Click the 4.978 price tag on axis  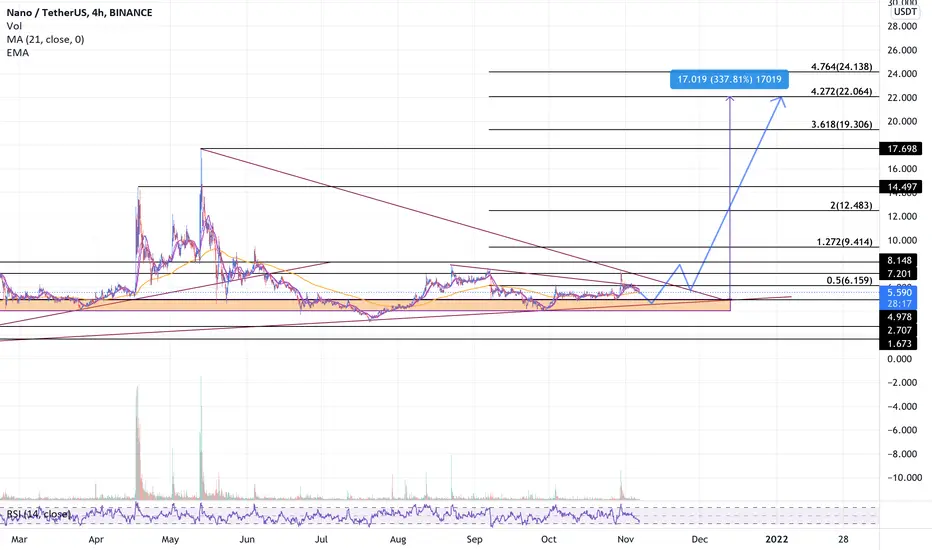(899, 317)
